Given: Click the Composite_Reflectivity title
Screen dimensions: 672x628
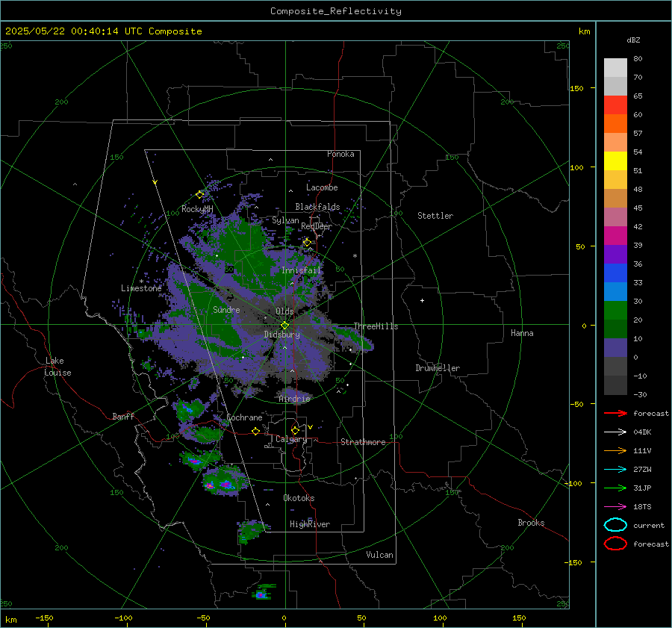Looking at the screenshot, I should pos(336,11).
